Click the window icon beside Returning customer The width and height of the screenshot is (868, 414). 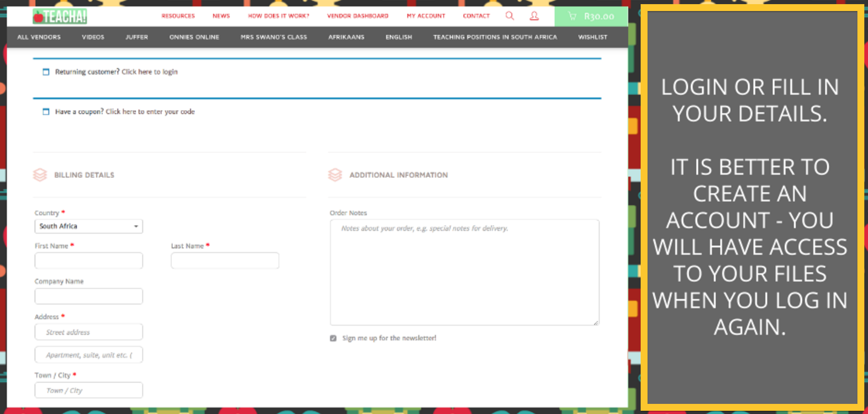click(x=46, y=72)
